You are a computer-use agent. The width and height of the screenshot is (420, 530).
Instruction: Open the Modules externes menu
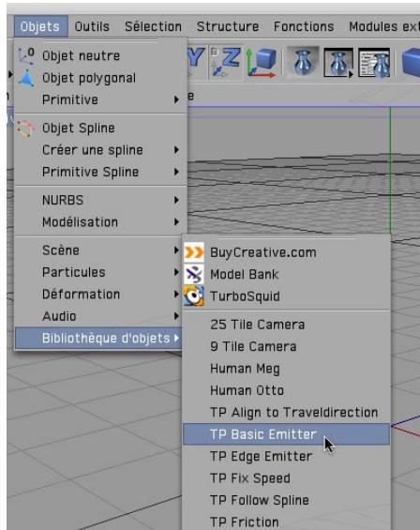[383, 26]
